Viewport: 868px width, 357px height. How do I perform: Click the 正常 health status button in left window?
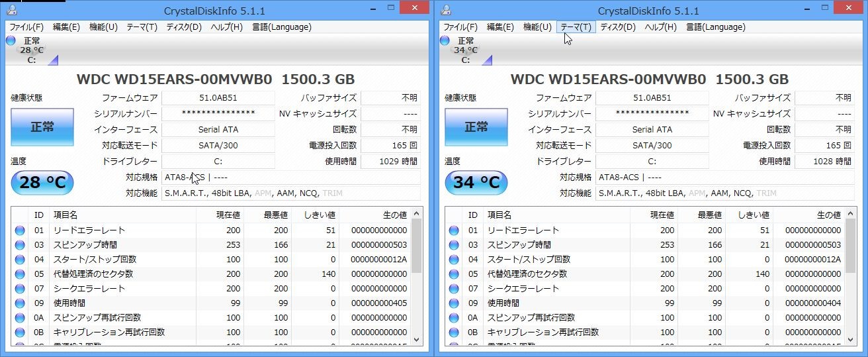pyautogui.click(x=42, y=127)
